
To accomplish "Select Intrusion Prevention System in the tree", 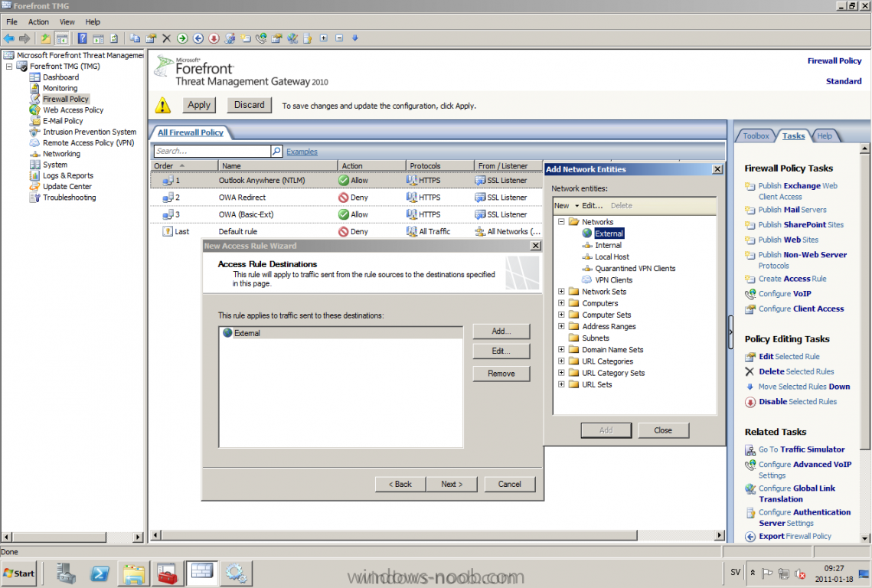I will point(90,132).
